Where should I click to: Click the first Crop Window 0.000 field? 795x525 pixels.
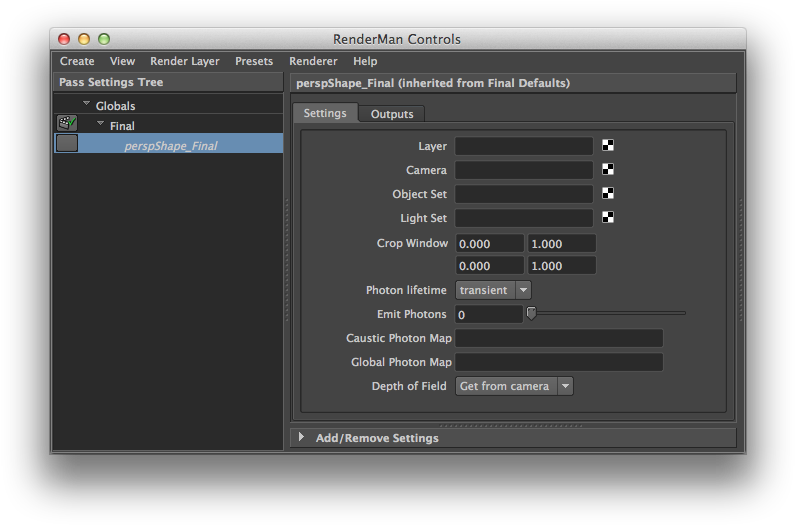point(489,243)
